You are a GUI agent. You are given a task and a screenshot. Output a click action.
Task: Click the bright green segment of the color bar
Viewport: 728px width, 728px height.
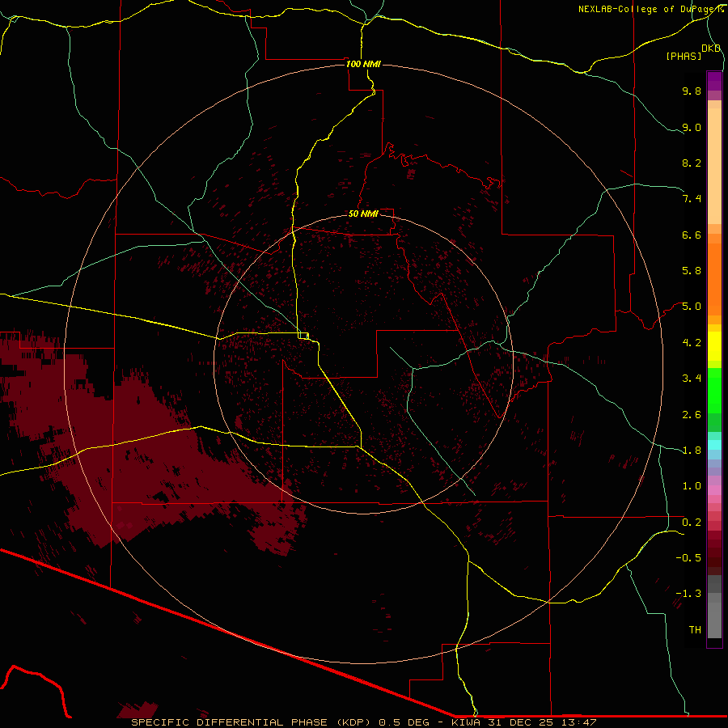click(714, 392)
